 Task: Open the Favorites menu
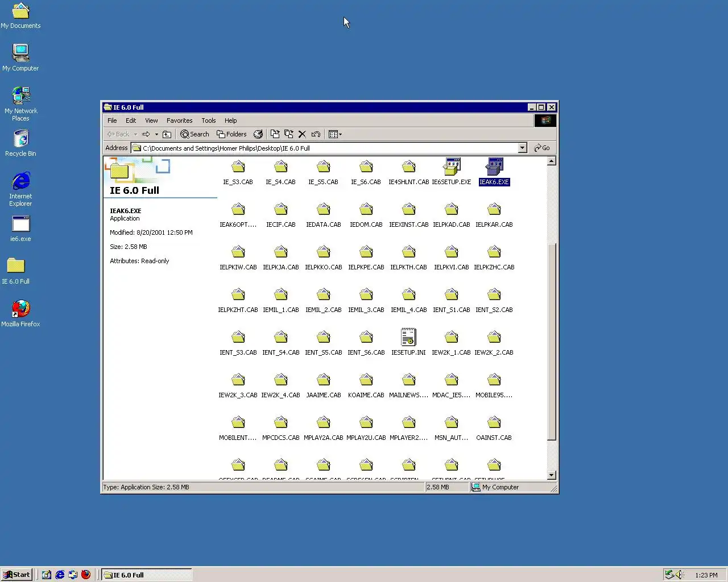179,120
